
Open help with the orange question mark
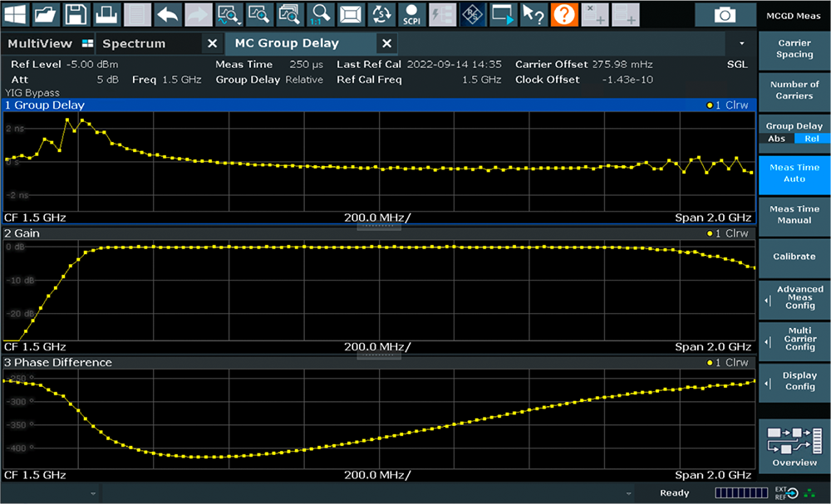pyautogui.click(x=564, y=14)
